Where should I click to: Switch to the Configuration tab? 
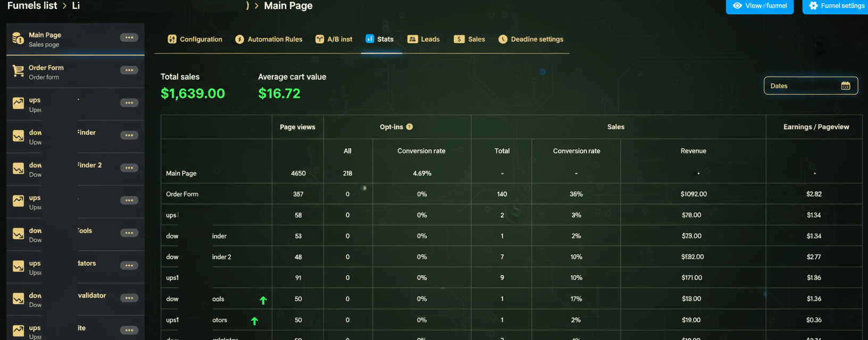pyautogui.click(x=195, y=39)
